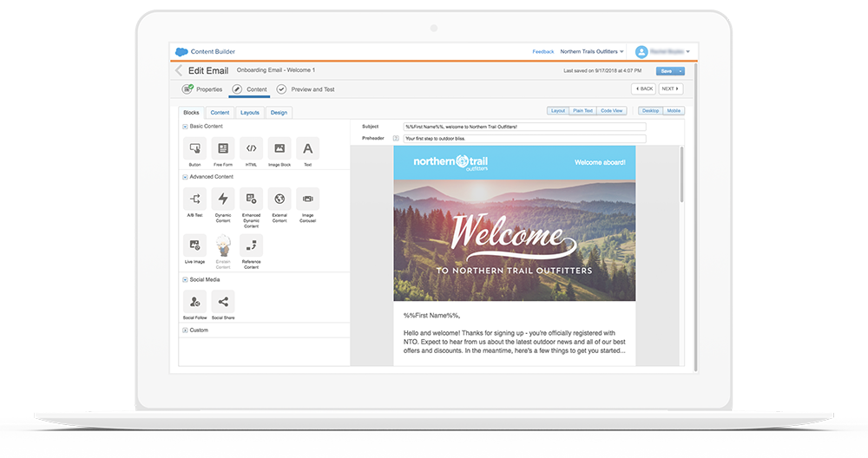Click the 'Hello and welcome!' body paragraph
The height and width of the screenshot is (458, 868).
pyautogui.click(x=514, y=342)
